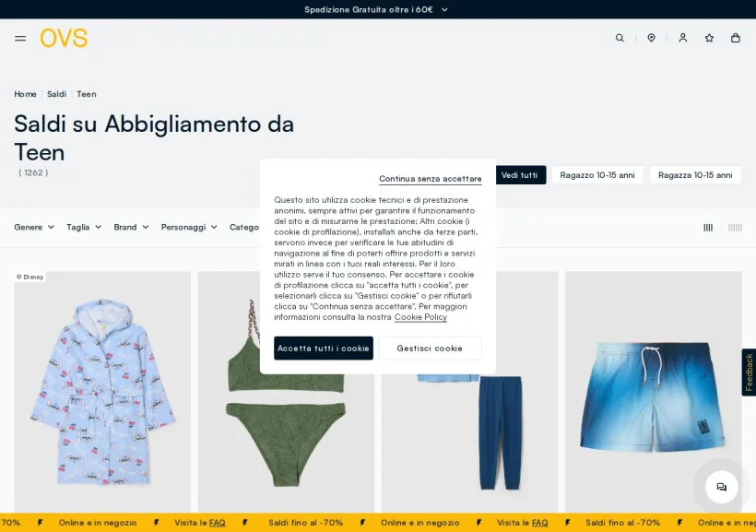Open the chat bubble icon

coord(721,487)
